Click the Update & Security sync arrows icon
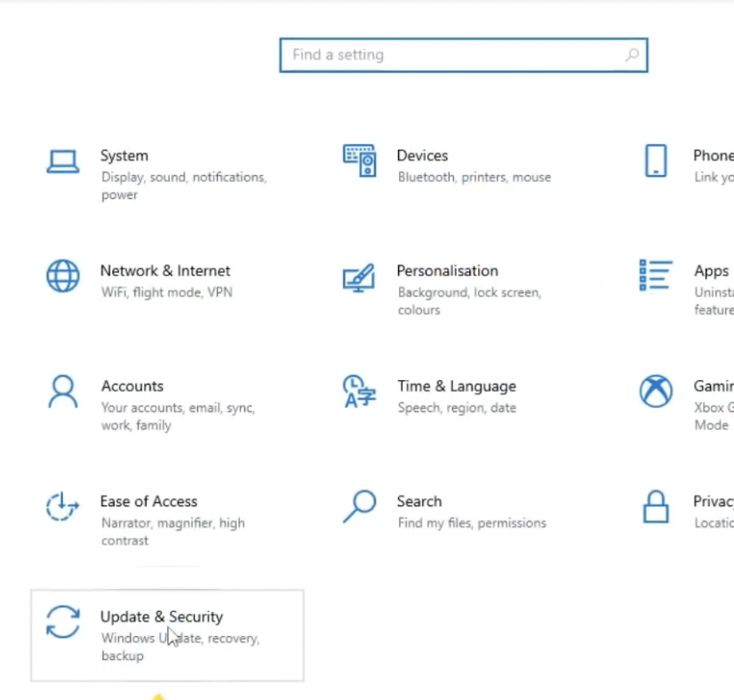734x700 pixels. pyautogui.click(x=63, y=622)
